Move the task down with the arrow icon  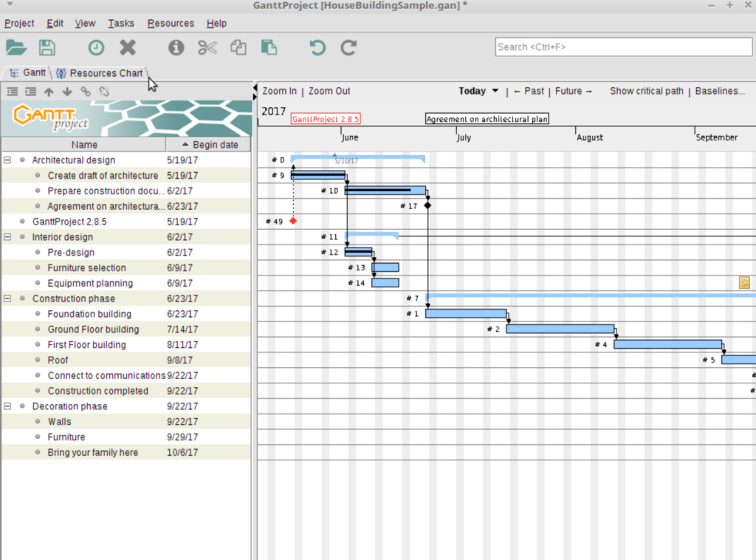point(67,91)
